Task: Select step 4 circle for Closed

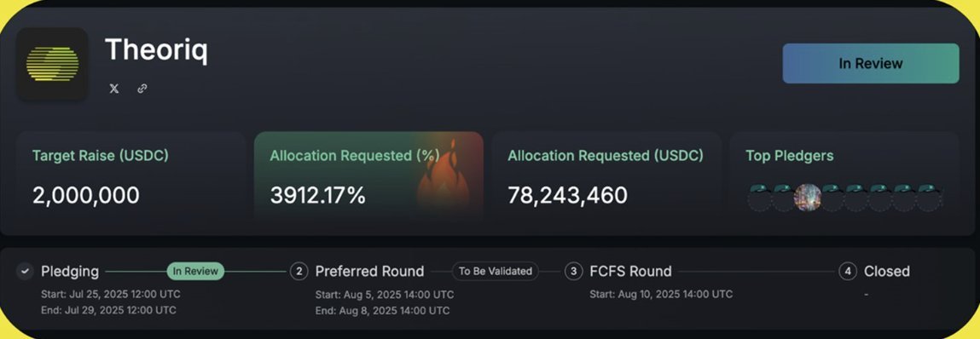Action: coord(848,271)
